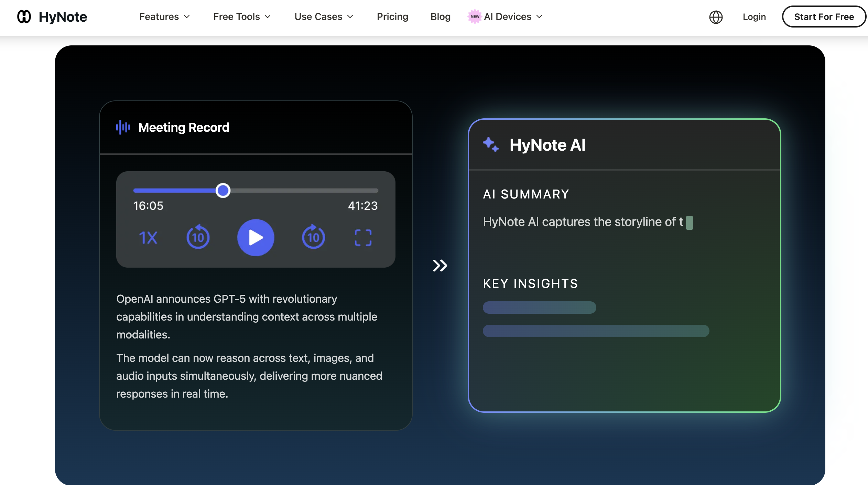Click the short Key Insights placeholder bar
The height and width of the screenshot is (485, 868).
click(x=539, y=308)
